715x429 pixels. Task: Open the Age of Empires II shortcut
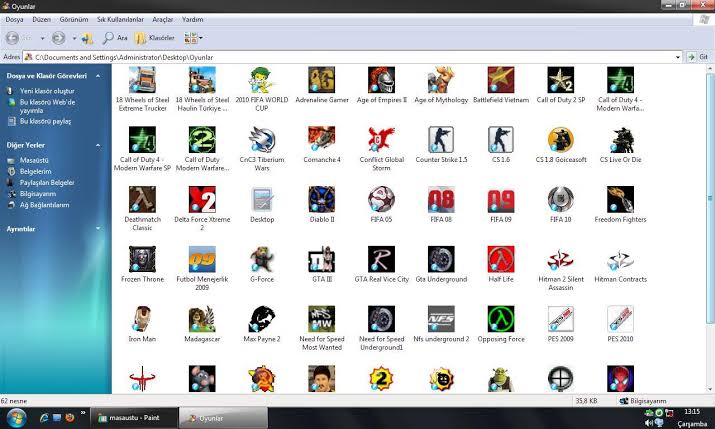click(x=381, y=80)
